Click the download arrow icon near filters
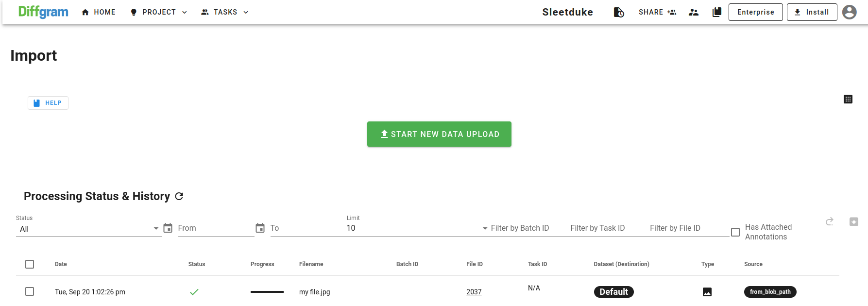868x306 pixels. [x=853, y=221]
